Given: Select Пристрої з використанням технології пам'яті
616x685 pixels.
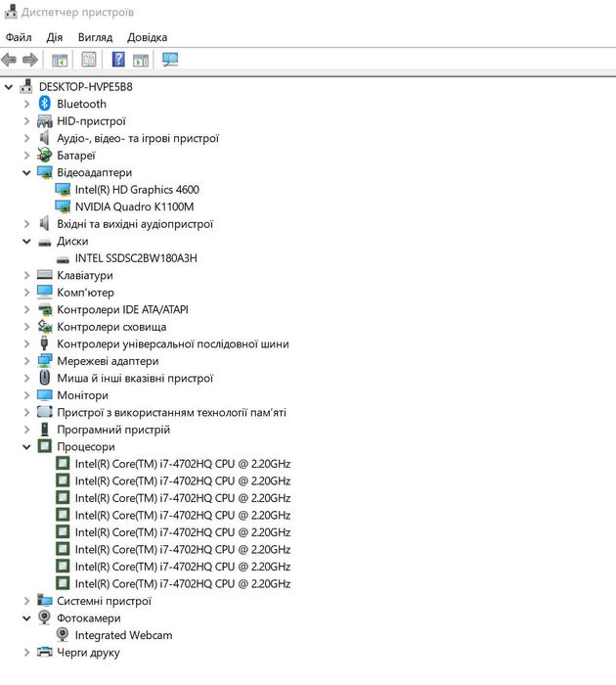Looking at the screenshot, I should point(171,412).
